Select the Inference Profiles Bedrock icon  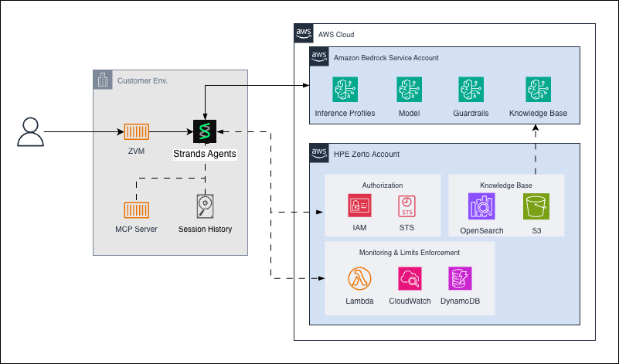(x=345, y=90)
